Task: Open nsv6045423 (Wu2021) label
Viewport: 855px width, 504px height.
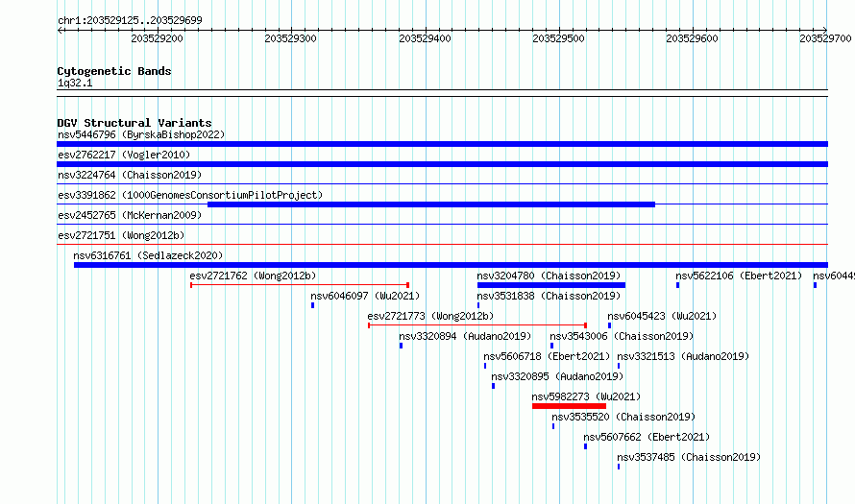Action: coord(662,316)
